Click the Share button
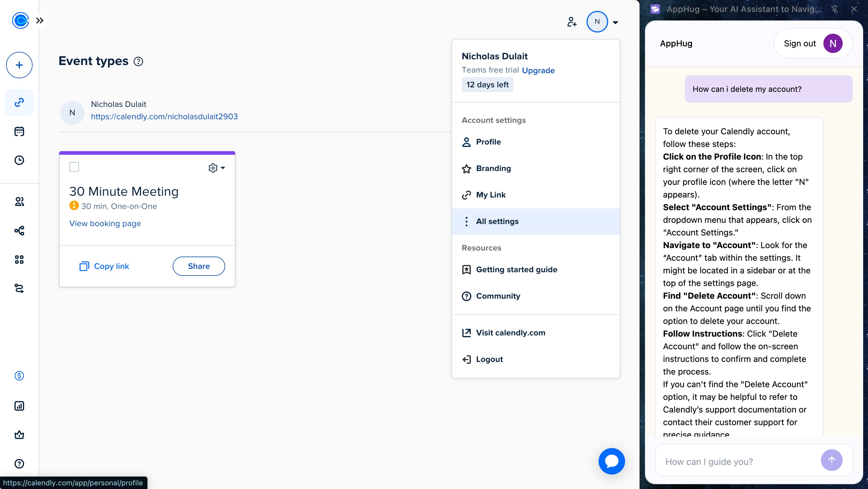This screenshot has width=868, height=489. pyautogui.click(x=199, y=266)
